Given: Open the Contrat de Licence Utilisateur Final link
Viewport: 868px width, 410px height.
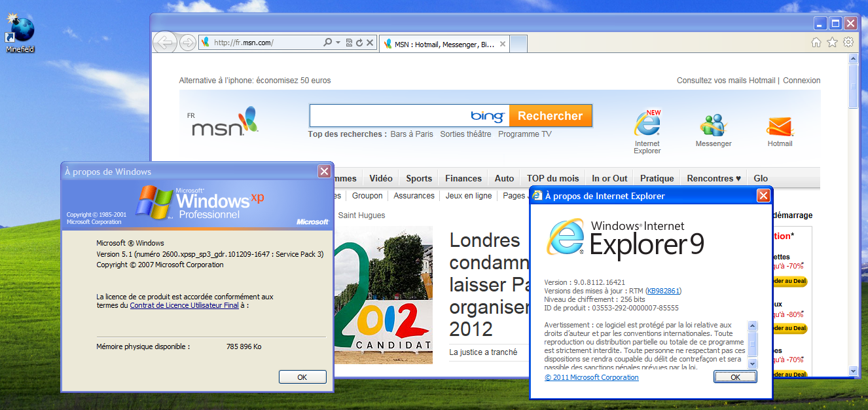Looking at the screenshot, I should coord(184,305).
